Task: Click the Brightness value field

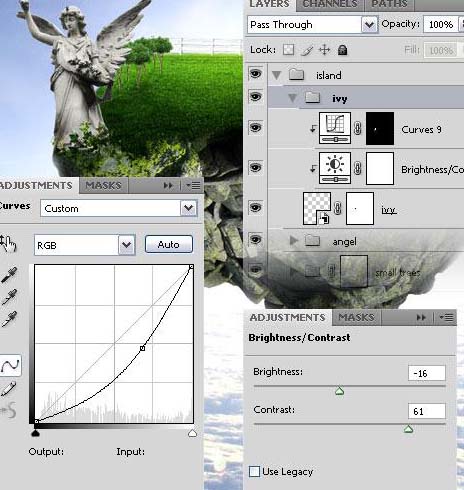Action: (x=427, y=373)
